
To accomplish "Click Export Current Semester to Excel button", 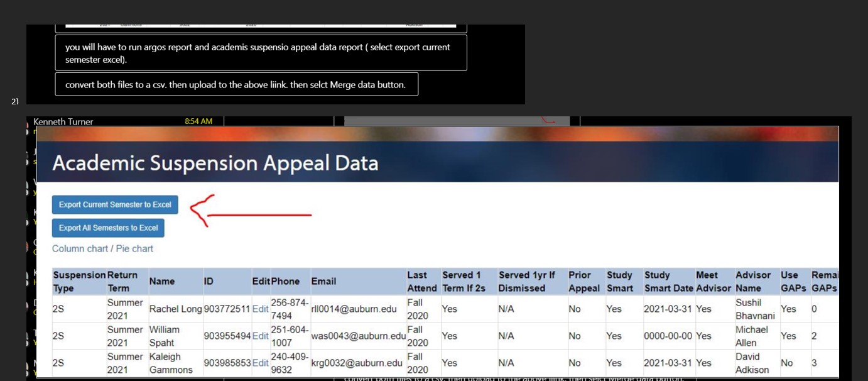I will pyautogui.click(x=115, y=205).
